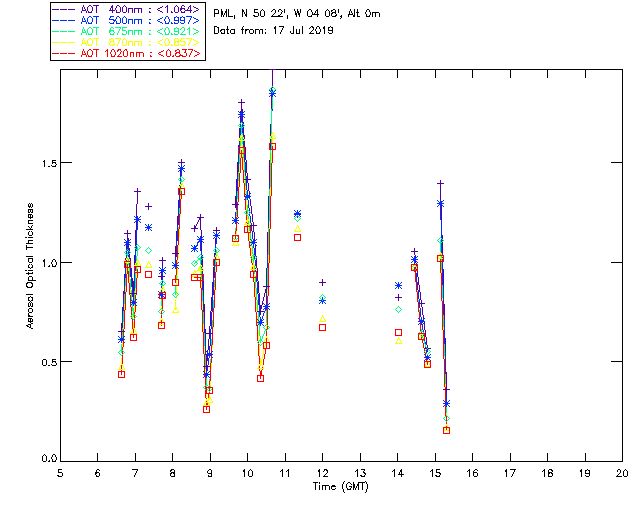640x512 pixels.
Task: Click the x-axis tick label 10
Action: (x=247, y=473)
